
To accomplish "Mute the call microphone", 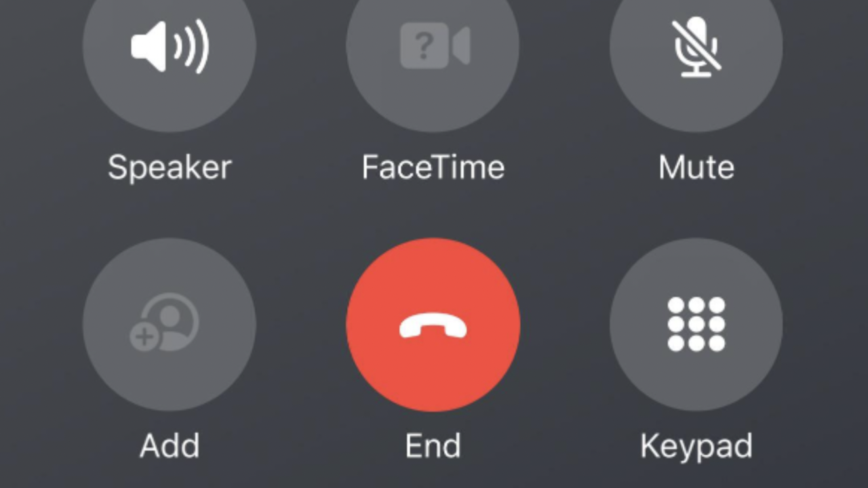I will point(696,45).
